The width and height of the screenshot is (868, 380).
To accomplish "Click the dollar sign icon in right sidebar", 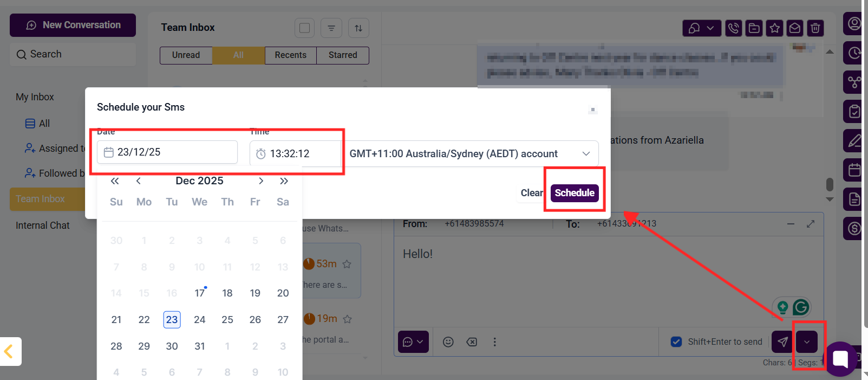I will click(854, 229).
